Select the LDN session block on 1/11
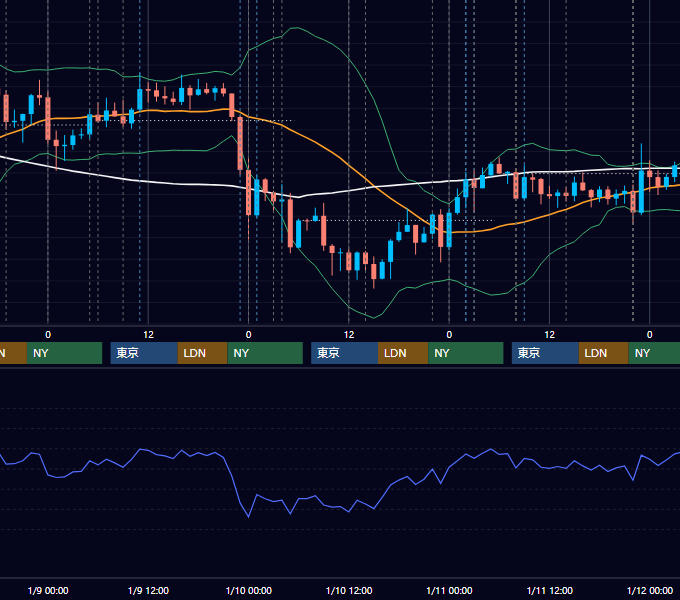The width and height of the screenshot is (680, 600). point(604,353)
